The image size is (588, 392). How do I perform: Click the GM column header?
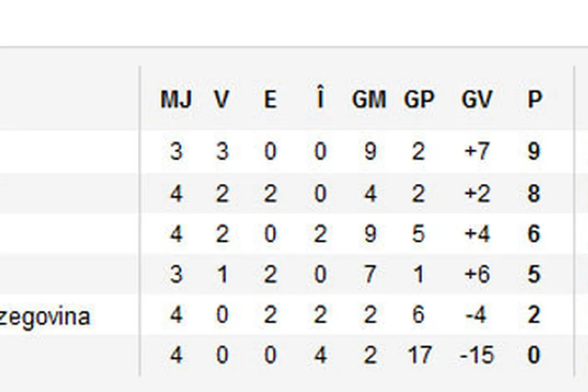(x=369, y=100)
